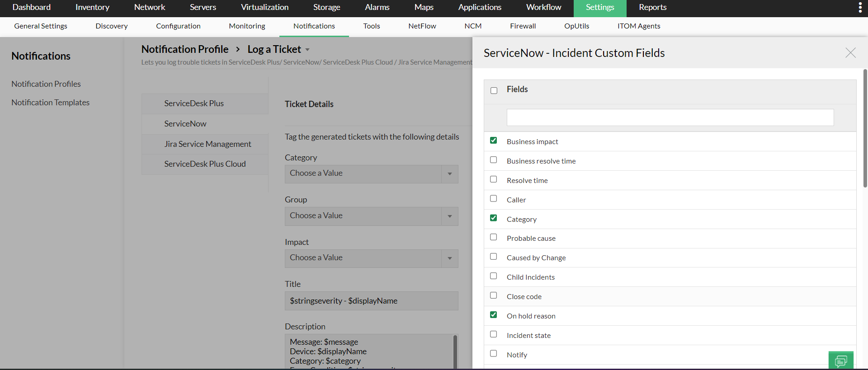Open the Applications menu
868x370 pixels.
[x=480, y=7]
